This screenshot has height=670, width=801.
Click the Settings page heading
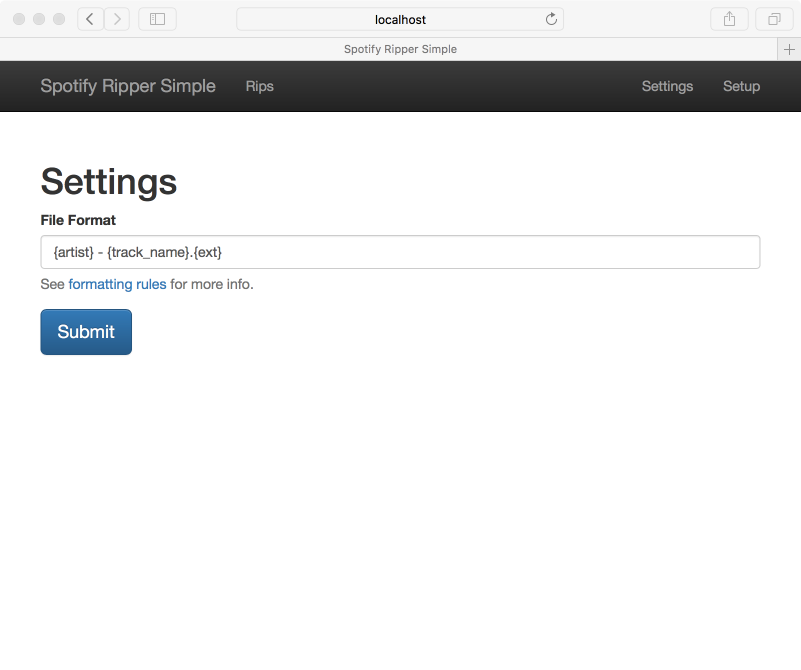tap(108, 182)
